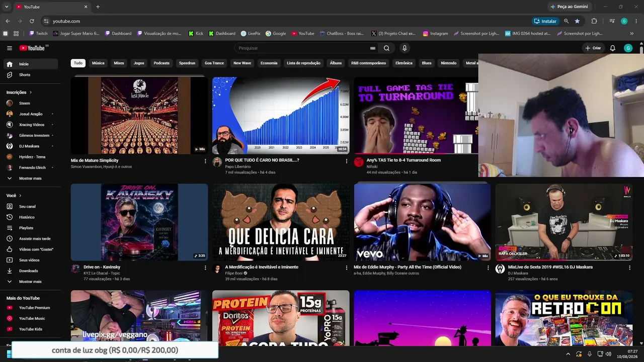Bookmark this page with the star icon
Image resolution: width=644 pixels, height=362 pixels.
577,21
